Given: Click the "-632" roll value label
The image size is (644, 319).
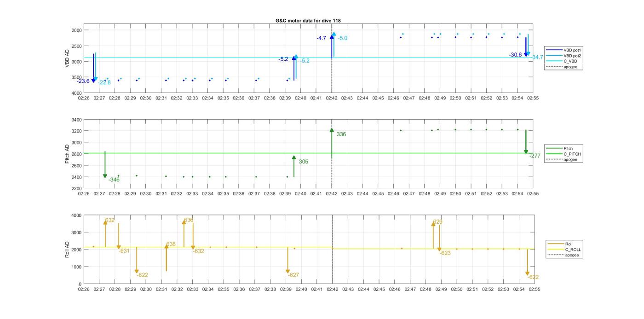Looking at the screenshot, I should point(198,251).
